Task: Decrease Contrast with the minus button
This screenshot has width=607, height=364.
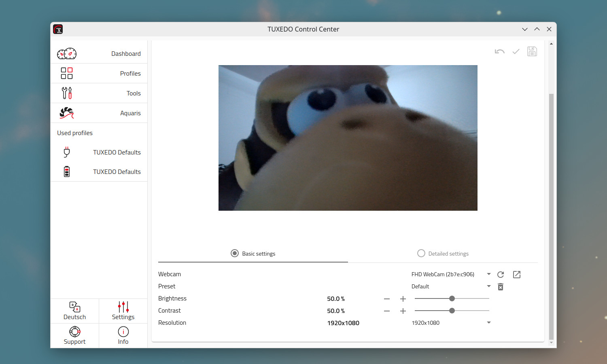Action: [387, 311]
